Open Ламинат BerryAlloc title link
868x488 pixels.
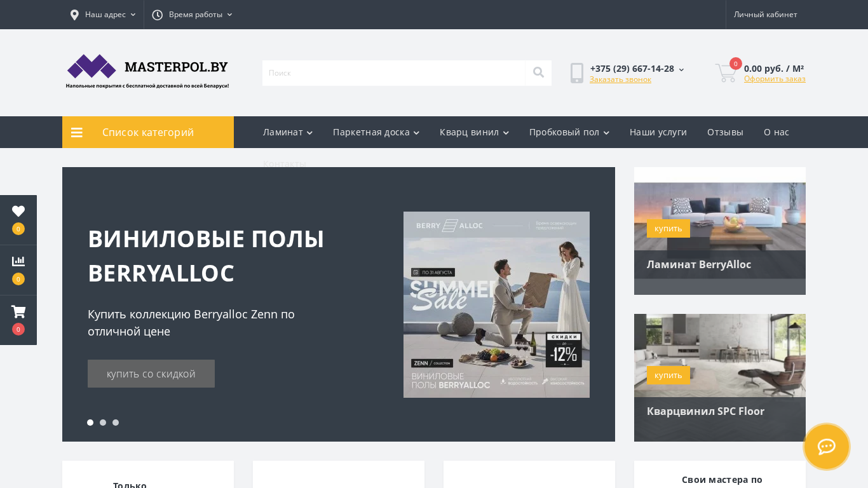tap(699, 264)
